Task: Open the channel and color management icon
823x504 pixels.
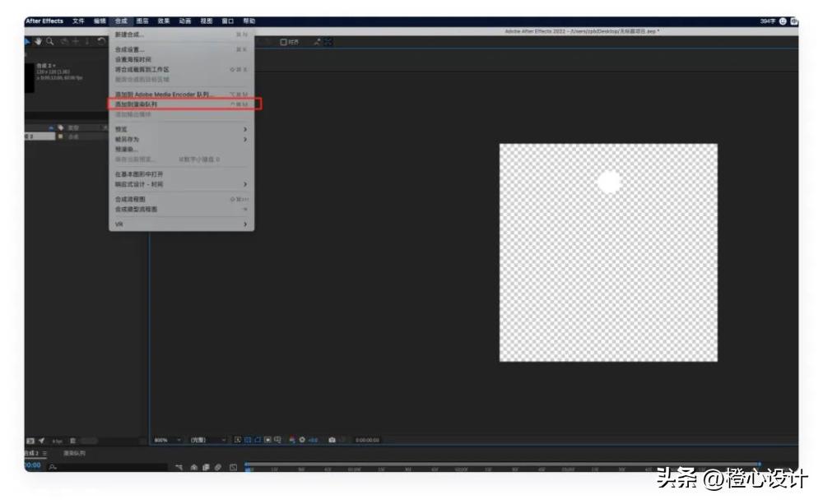Action: [x=292, y=440]
